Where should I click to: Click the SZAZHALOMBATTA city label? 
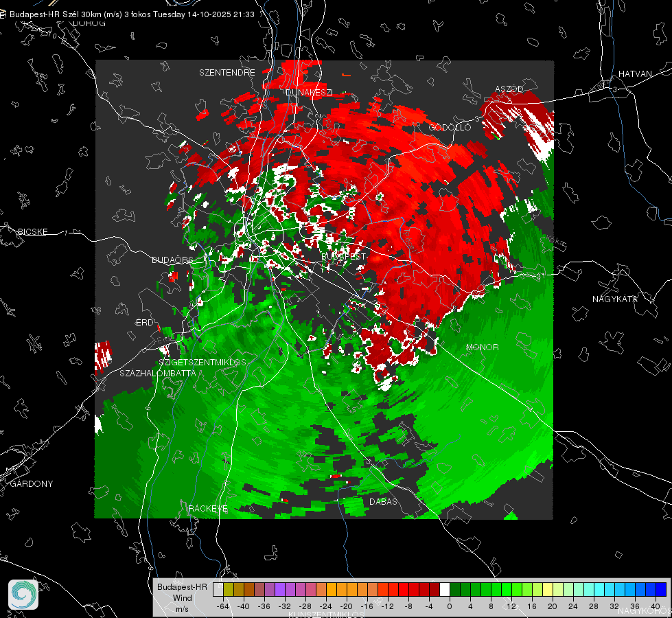pos(158,373)
